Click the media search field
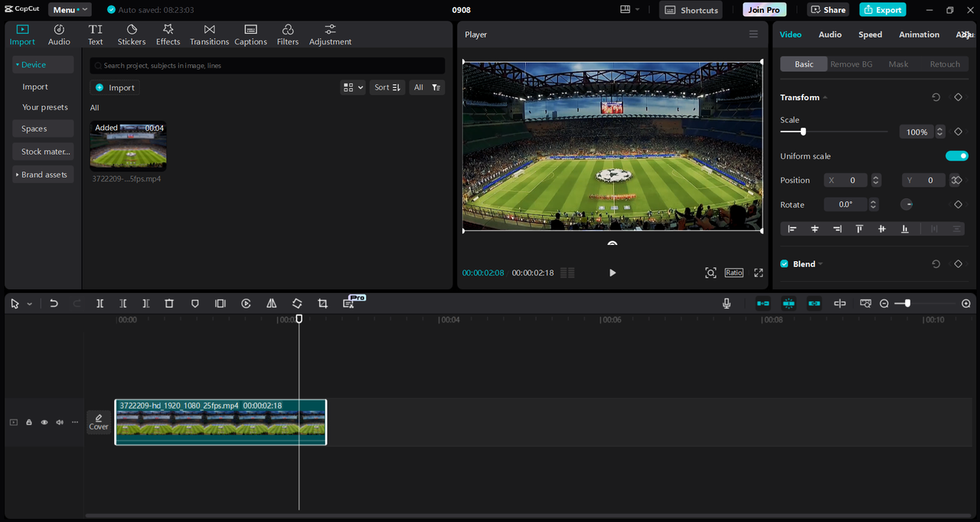Viewport: 980px width, 522px height. [x=267, y=66]
